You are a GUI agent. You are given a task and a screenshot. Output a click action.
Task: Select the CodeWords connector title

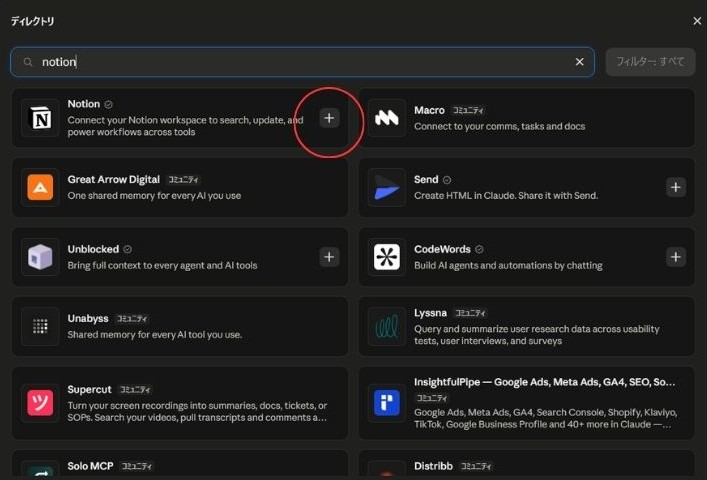click(442, 249)
